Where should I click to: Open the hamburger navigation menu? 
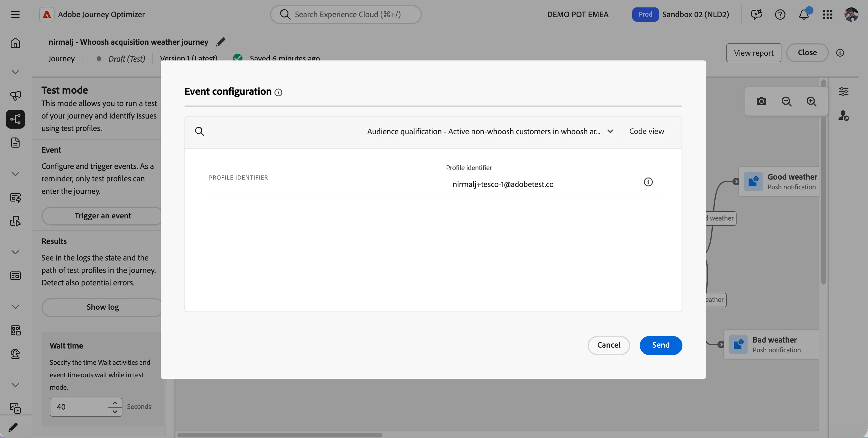point(15,15)
